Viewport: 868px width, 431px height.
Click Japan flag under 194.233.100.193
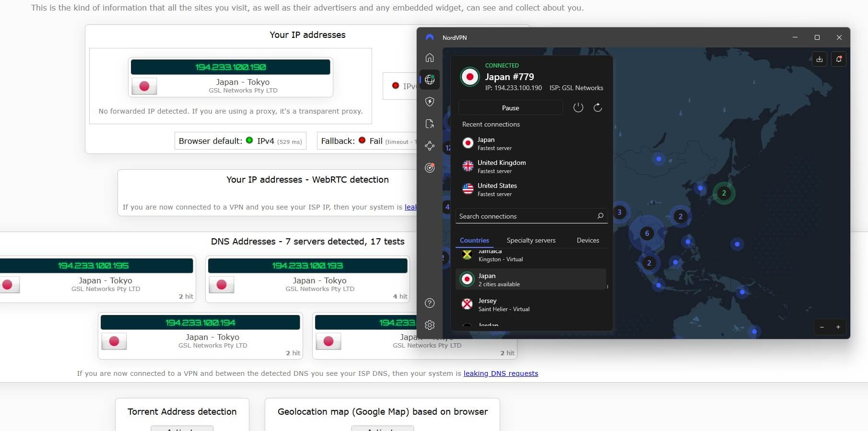(x=222, y=285)
